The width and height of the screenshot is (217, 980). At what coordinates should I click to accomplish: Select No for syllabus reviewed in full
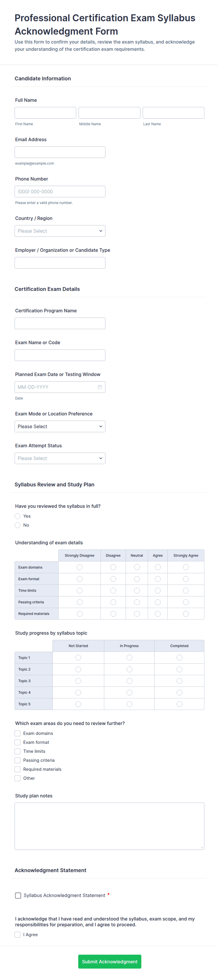[x=17, y=525]
